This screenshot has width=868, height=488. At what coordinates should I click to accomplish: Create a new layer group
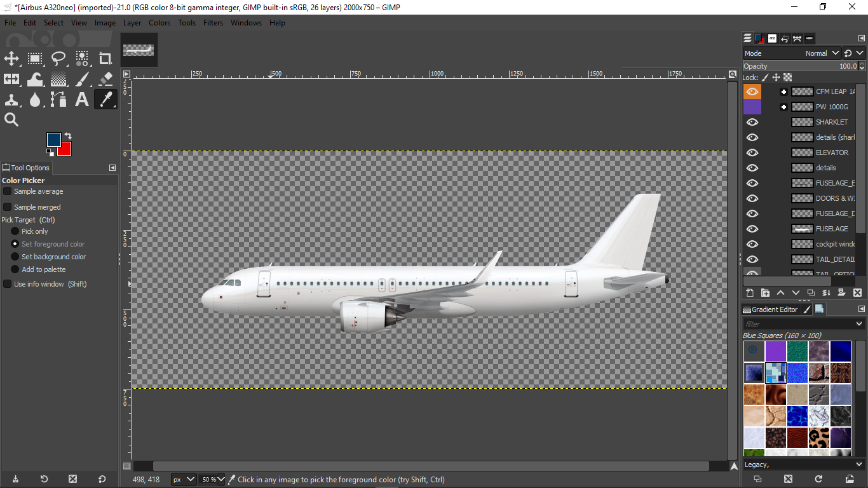(x=765, y=293)
